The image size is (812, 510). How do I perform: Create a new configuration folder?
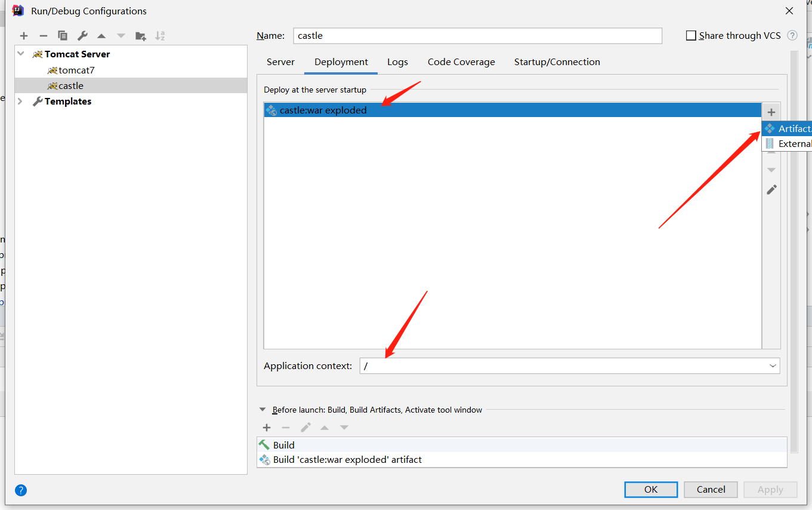click(140, 35)
